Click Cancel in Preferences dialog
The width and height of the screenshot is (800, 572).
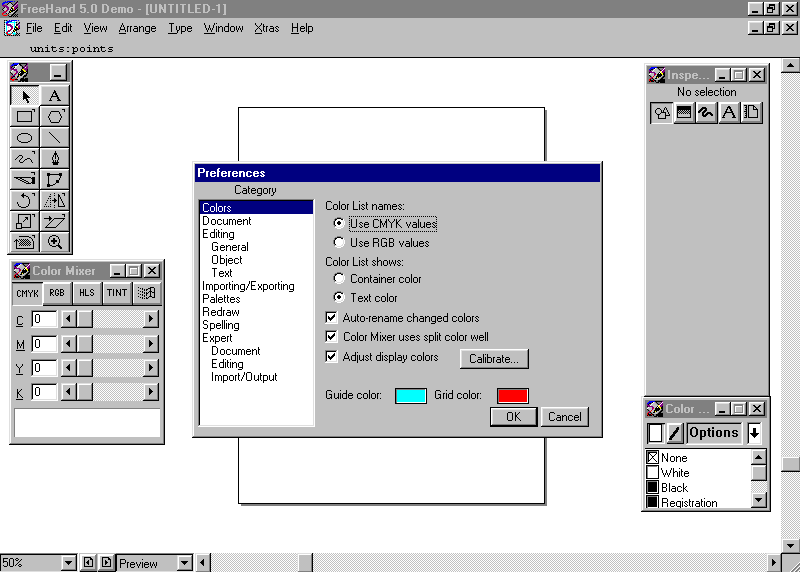pyautogui.click(x=564, y=417)
